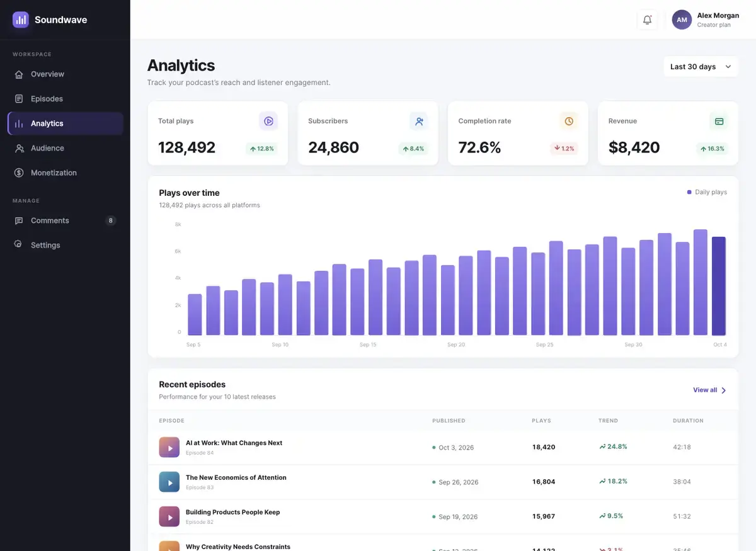Click the 16,804 plays cell

[544, 482]
